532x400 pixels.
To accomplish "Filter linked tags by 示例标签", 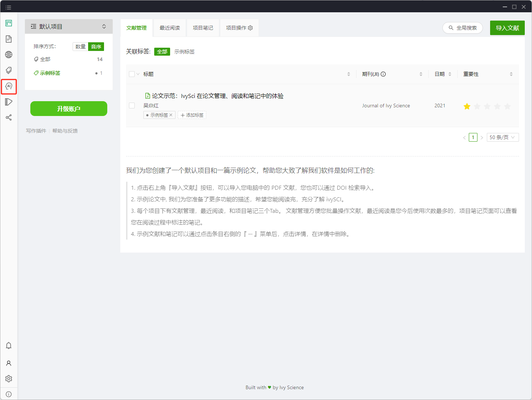I will pos(185,52).
